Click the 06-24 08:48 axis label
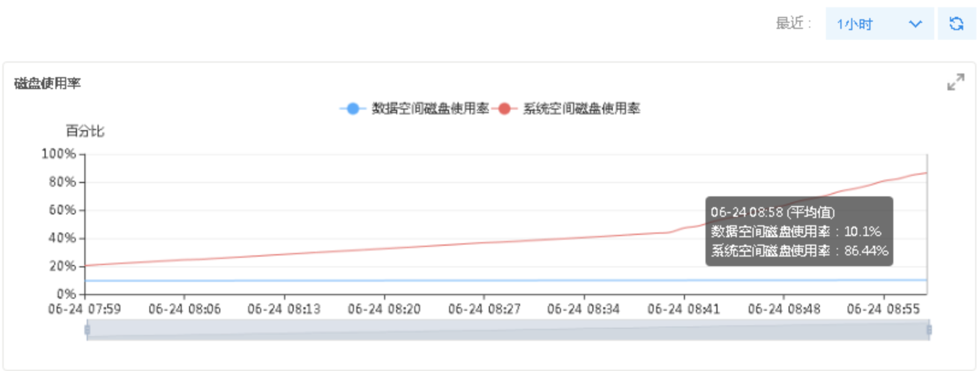The height and width of the screenshot is (371, 980). (x=784, y=309)
